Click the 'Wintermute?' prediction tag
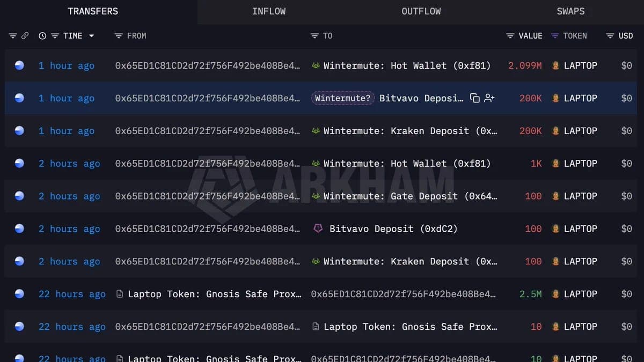Image resolution: width=644 pixels, height=362 pixels. 343,98
